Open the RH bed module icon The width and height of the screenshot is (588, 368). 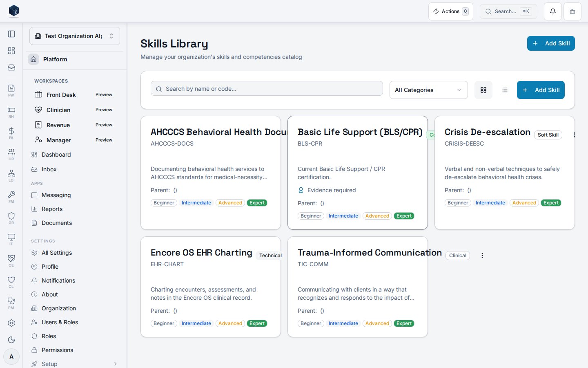[x=11, y=112]
